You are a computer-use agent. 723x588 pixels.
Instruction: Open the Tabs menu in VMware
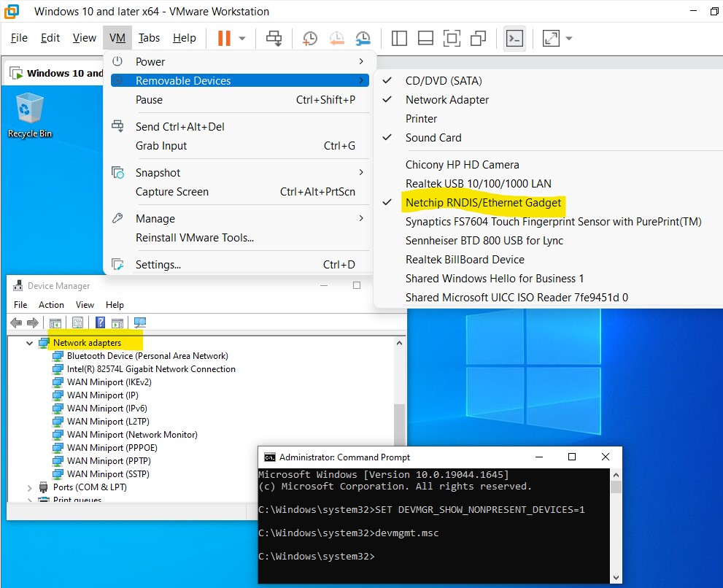tap(149, 38)
